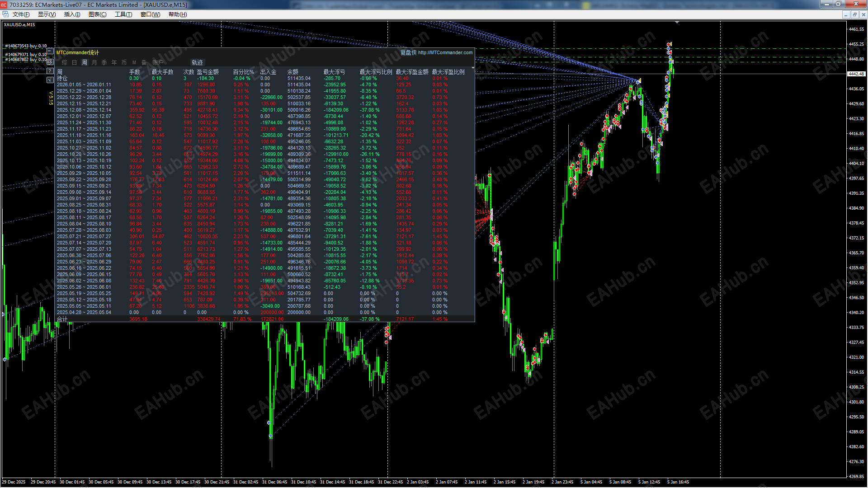
Task: Open the question mark help icon
Action: [50, 71]
